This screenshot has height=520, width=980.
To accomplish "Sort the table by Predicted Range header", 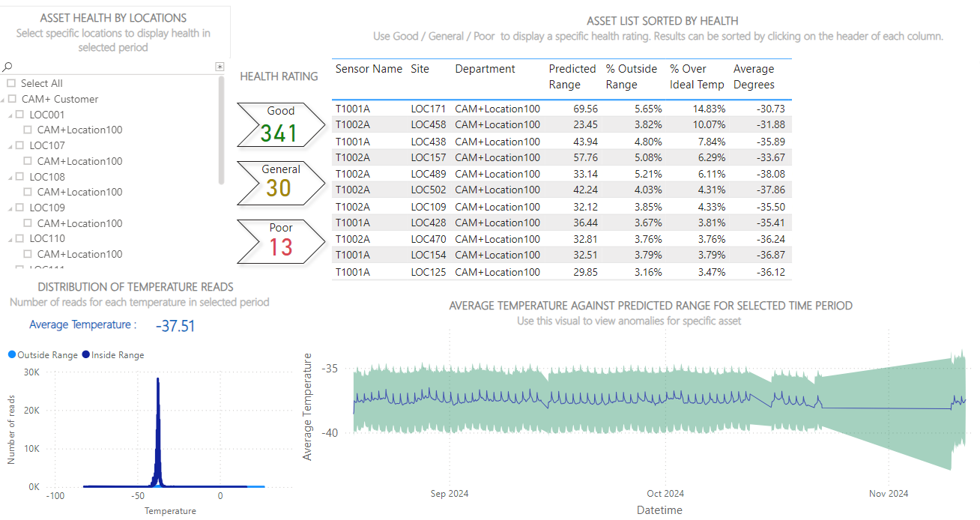I will pyautogui.click(x=572, y=76).
